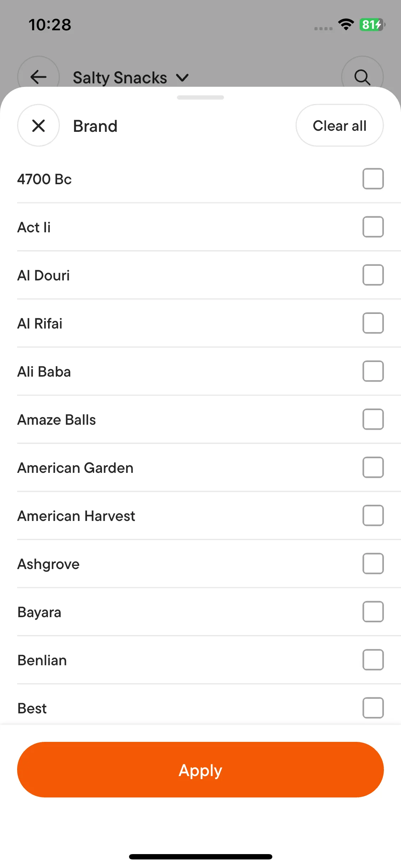Image resolution: width=401 pixels, height=868 pixels.
Task: Tap the Wi-Fi status icon
Action: tap(346, 25)
